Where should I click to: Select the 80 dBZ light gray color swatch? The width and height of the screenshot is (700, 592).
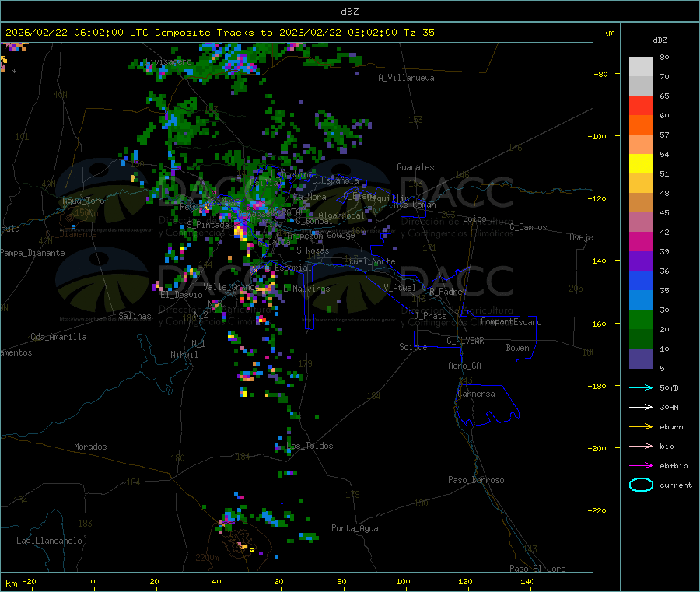click(641, 67)
